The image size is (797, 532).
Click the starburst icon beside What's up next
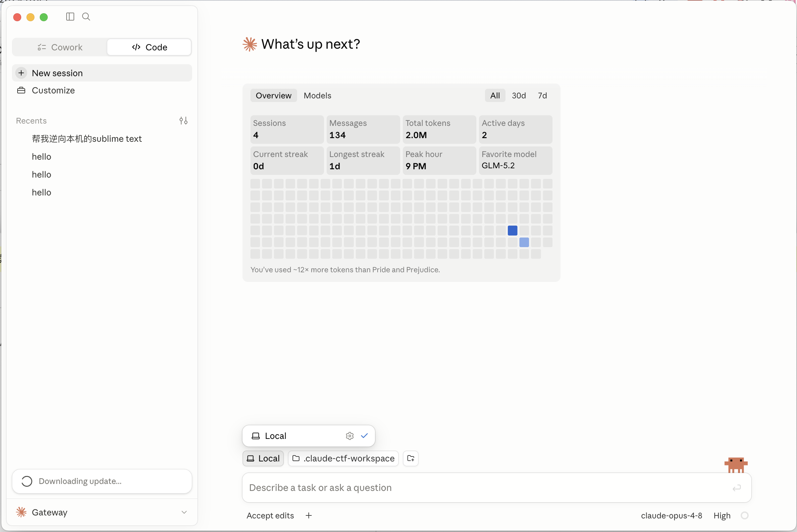coord(250,44)
